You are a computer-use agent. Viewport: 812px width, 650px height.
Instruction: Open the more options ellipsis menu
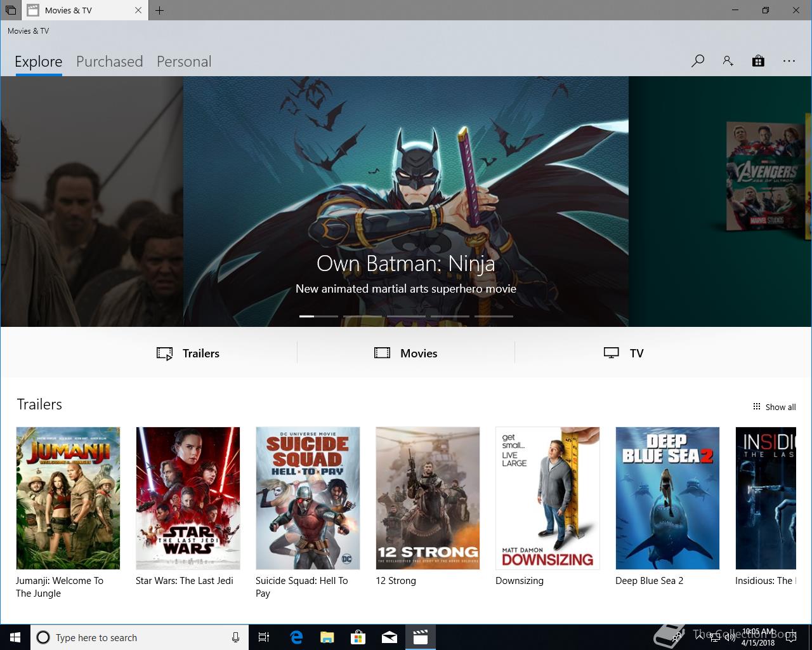click(x=789, y=61)
